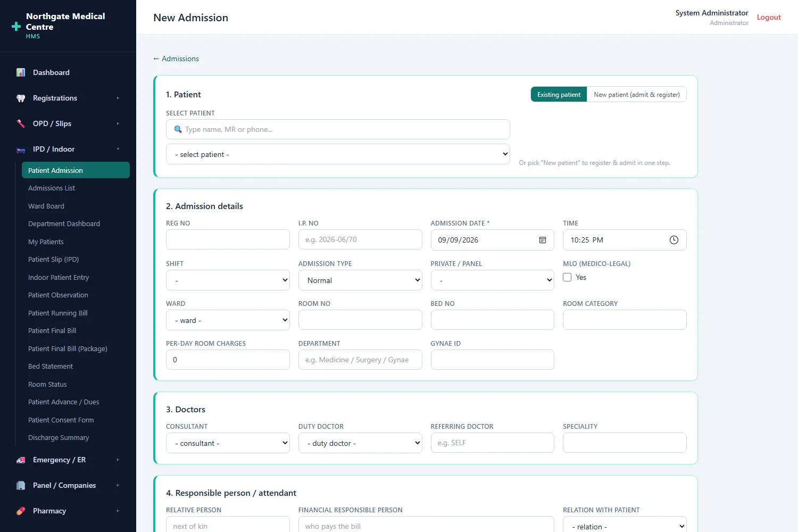The height and width of the screenshot is (532, 798).
Task: Switch to Existing patient mode
Action: tap(559, 95)
